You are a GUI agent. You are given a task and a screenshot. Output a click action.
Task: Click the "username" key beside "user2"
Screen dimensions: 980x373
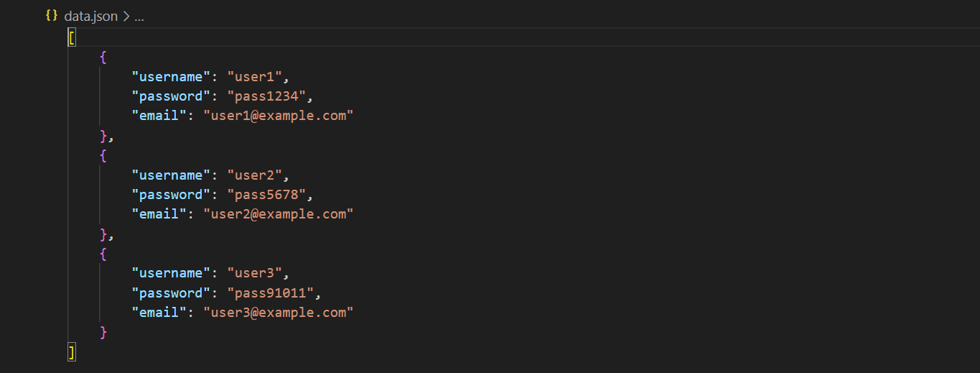(x=171, y=175)
